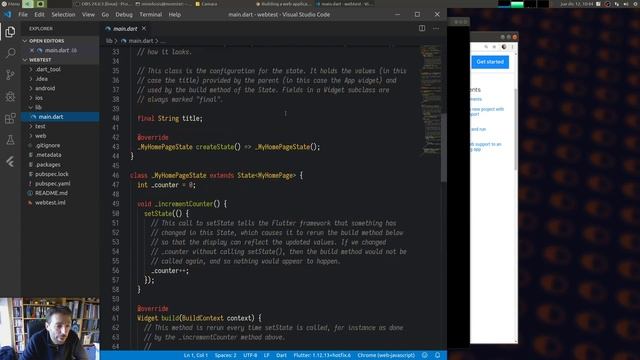Open the Extensions view
The image size is (640, 360).
[x=10, y=118]
